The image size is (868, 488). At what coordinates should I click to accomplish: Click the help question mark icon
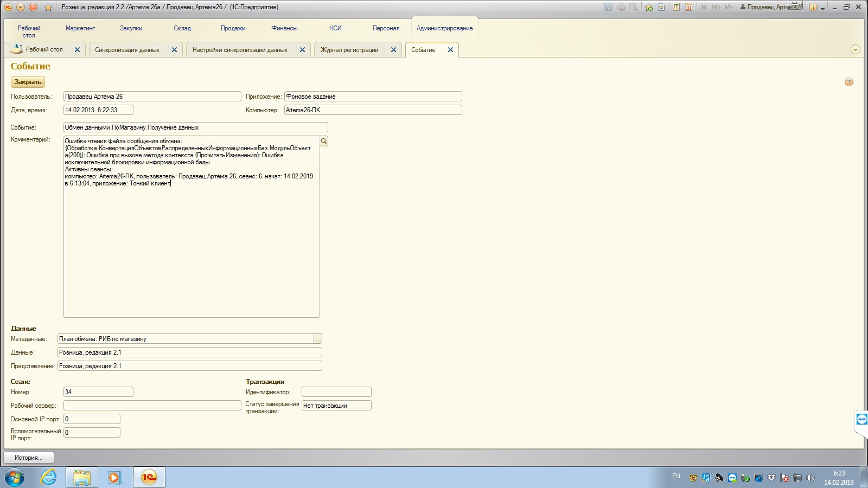pyautogui.click(x=849, y=82)
